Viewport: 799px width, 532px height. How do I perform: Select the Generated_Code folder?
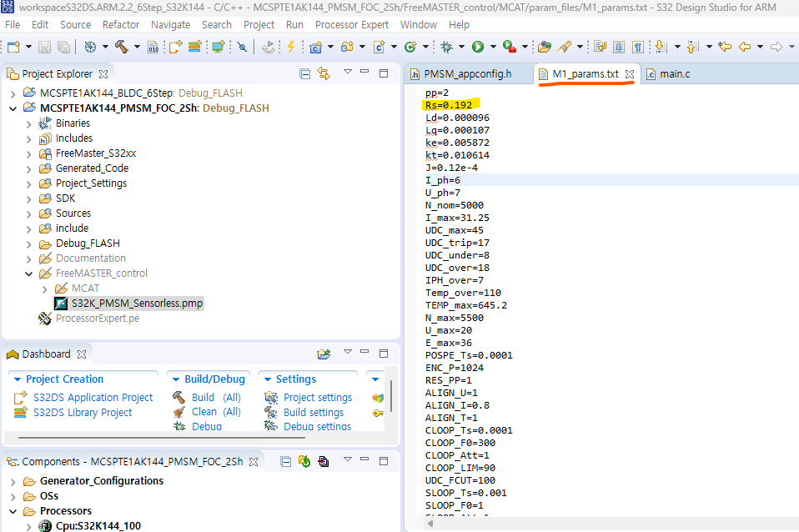click(x=92, y=168)
